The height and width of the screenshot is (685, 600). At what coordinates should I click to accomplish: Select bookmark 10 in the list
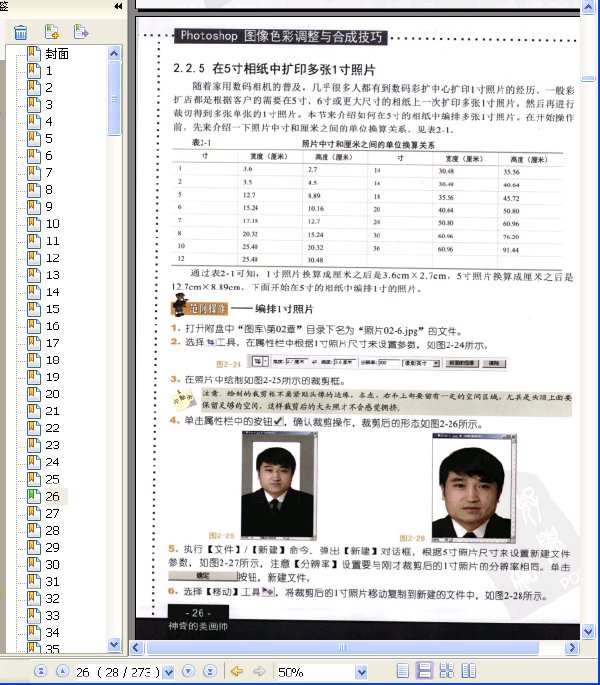[x=52, y=224]
